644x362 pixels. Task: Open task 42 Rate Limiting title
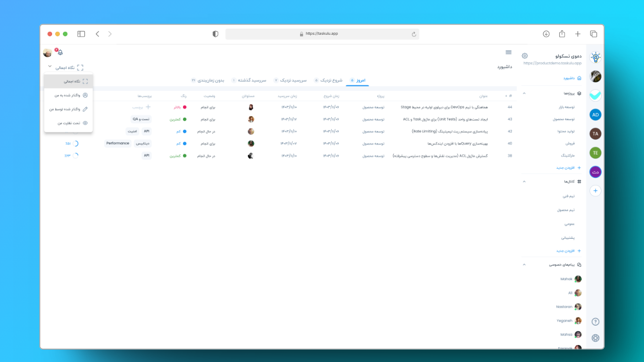tap(450, 131)
